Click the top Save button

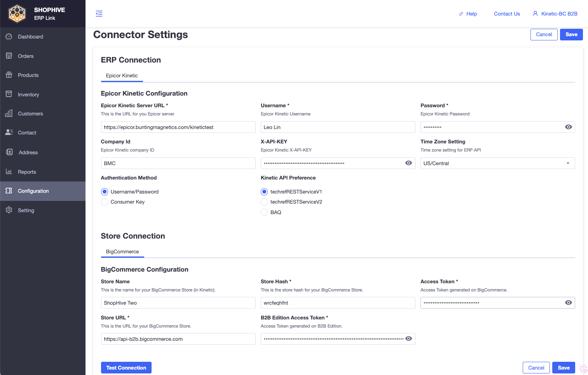[571, 35]
